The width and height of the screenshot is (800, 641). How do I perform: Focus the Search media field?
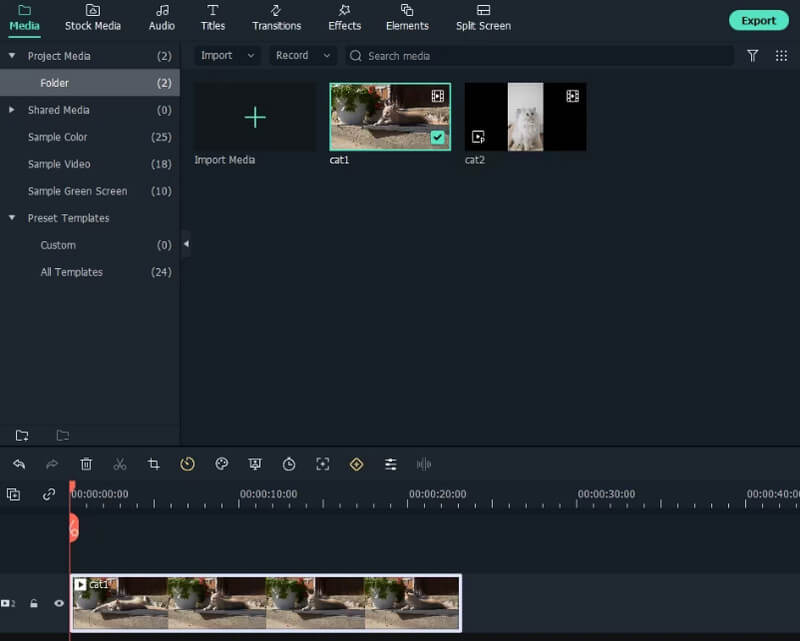(540, 56)
